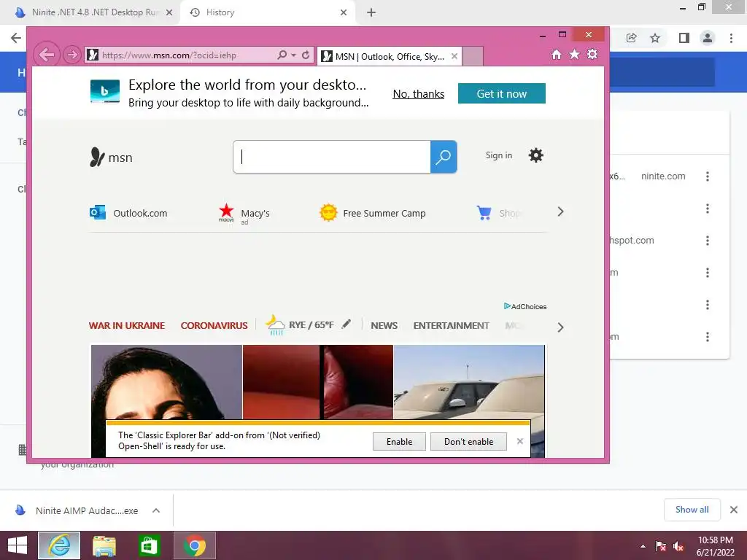Open a new tab in Chrome
The width and height of the screenshot is (747, 560).
click(371, 12)
